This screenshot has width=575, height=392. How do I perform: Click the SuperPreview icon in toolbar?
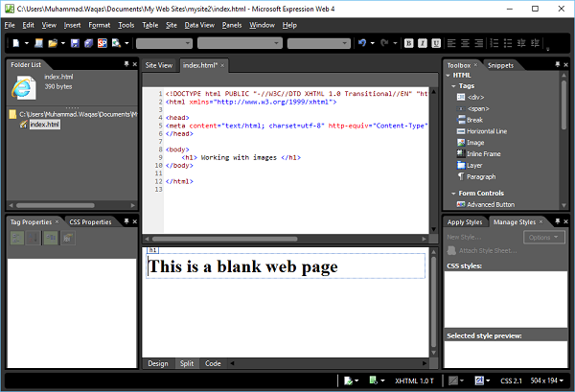102,43
